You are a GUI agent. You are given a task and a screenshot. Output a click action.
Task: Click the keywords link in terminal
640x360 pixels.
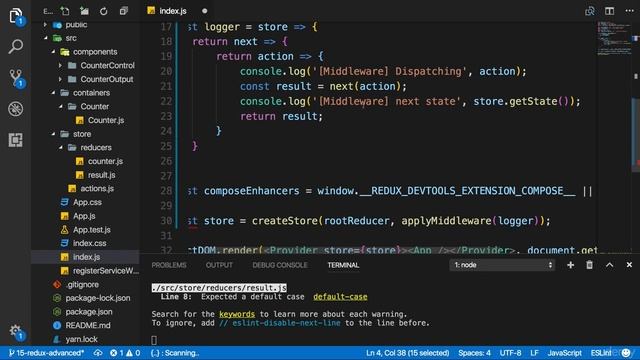(x=237, y=314)
